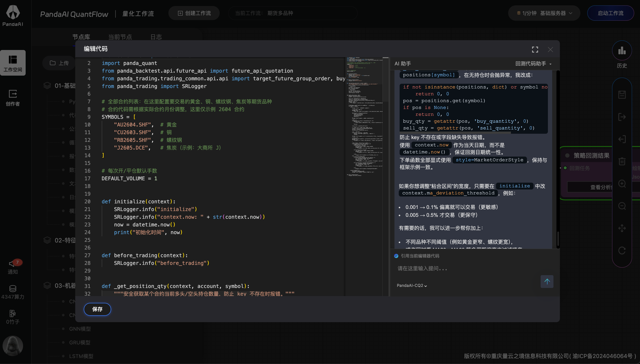Screen dimensions: 640x364
Task: Send the AI question with arrow button
Action: [547, 282]
